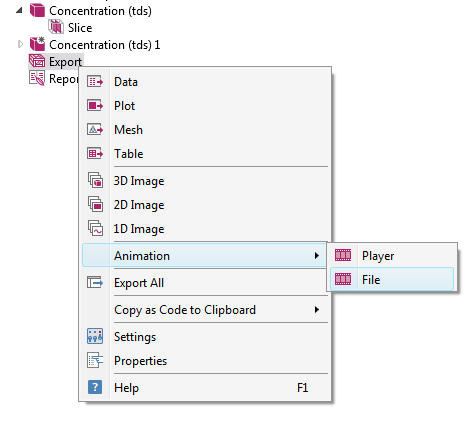Open Settings from the context menu
Image resolution: width=470 pixels, height=425 pixels.
click(x=205, y=337)
